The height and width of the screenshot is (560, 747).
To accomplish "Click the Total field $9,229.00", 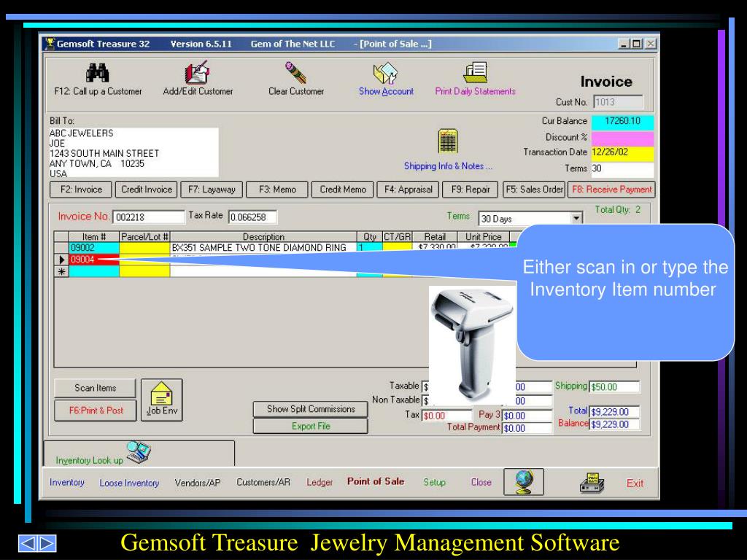I will [614, 412].
